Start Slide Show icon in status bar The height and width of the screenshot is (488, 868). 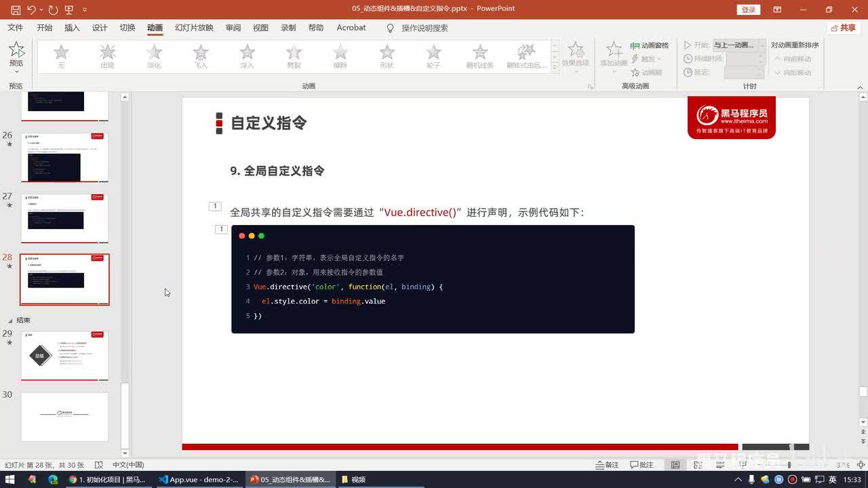point(743,465)
